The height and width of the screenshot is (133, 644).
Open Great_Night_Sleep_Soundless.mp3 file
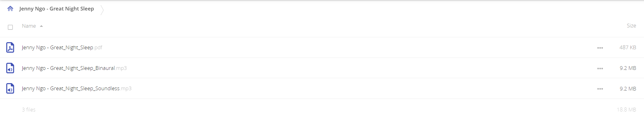tap(77, 88)
